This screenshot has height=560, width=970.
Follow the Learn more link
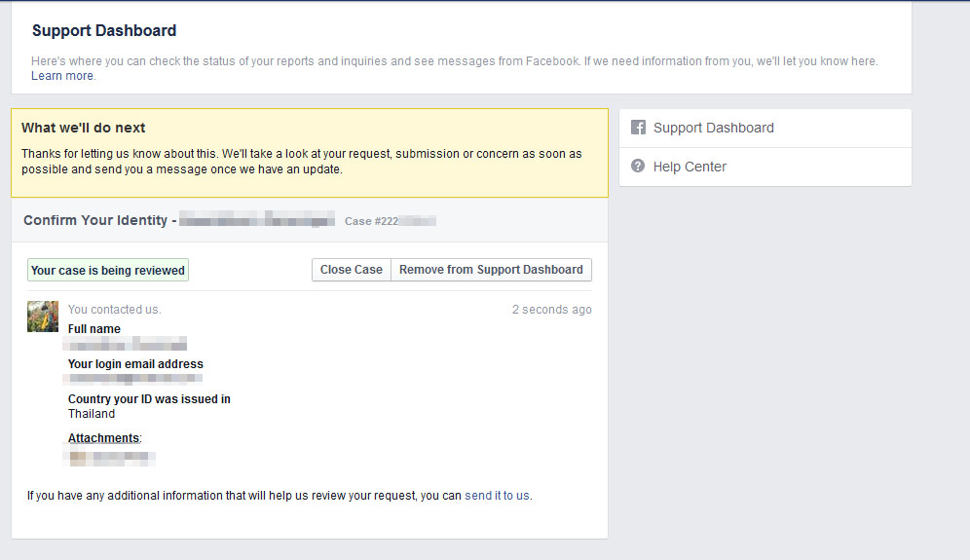tap(62, 76)
